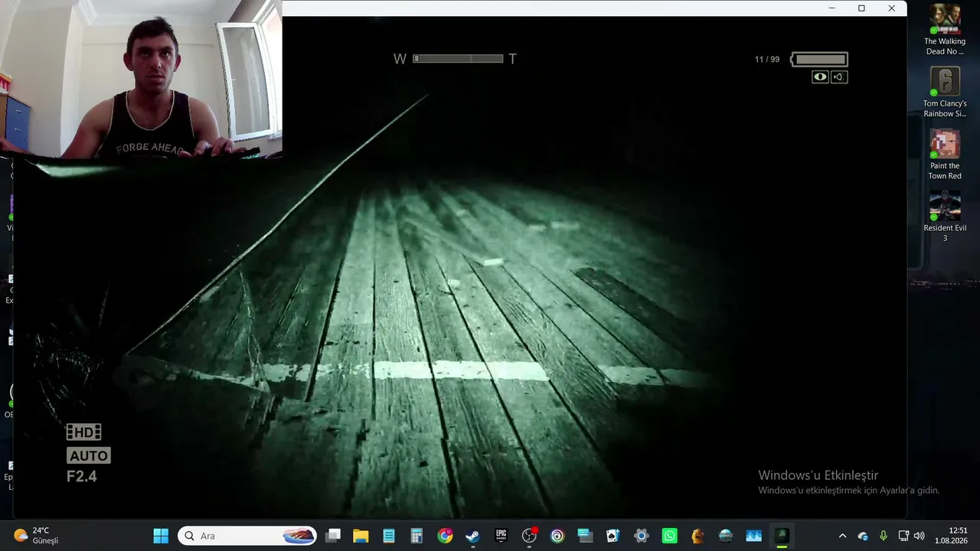980x551 pixels.
Task: Open the weather widget showing 24°C
Action: pyautogui.click(x=37, y=536)
